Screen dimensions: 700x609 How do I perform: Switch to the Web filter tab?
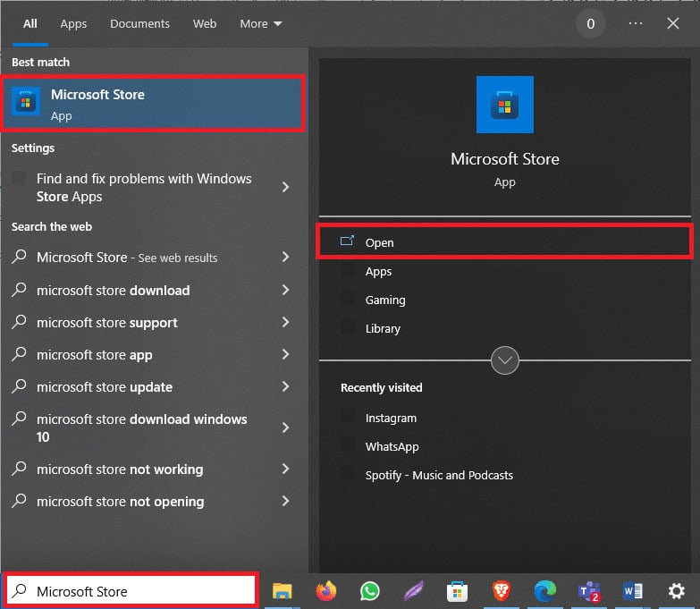click(205, 23)
